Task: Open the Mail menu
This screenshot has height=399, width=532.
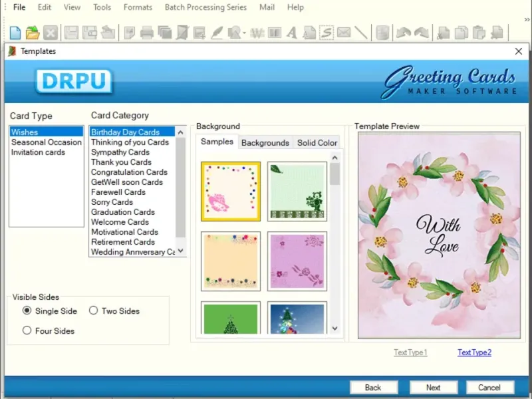Action: [267, 7]
